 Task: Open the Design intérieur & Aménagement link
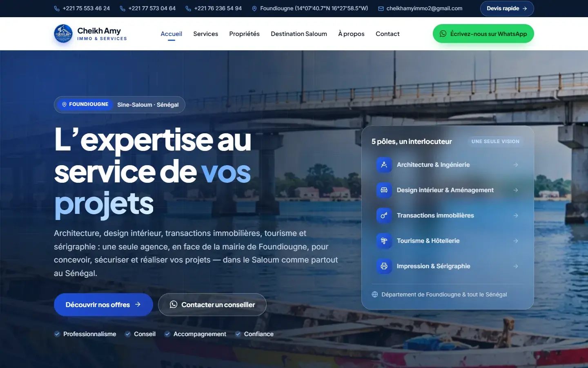448,190
